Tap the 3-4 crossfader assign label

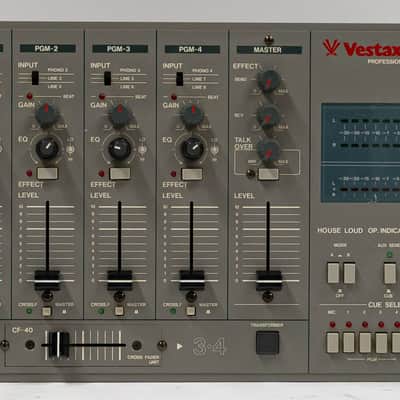click(x=209, y=347)
